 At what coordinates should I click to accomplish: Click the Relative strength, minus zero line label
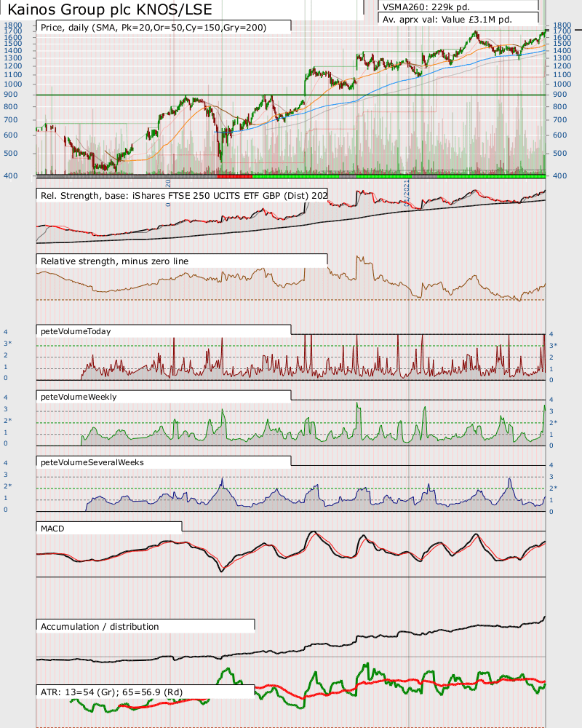pos(115,261)
